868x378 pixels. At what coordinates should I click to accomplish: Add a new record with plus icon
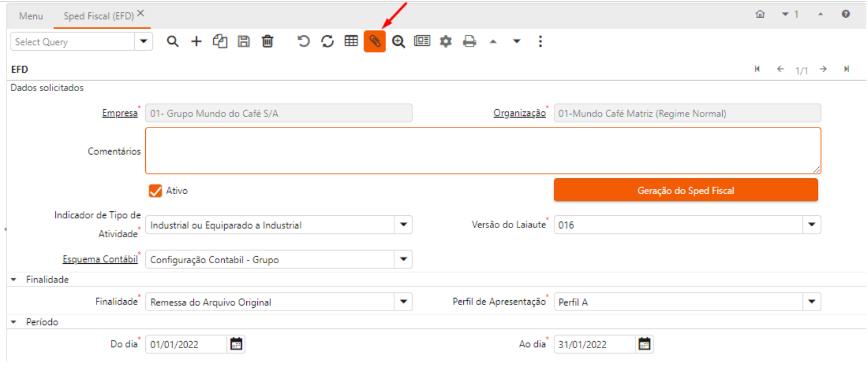[x=197, y=41]
